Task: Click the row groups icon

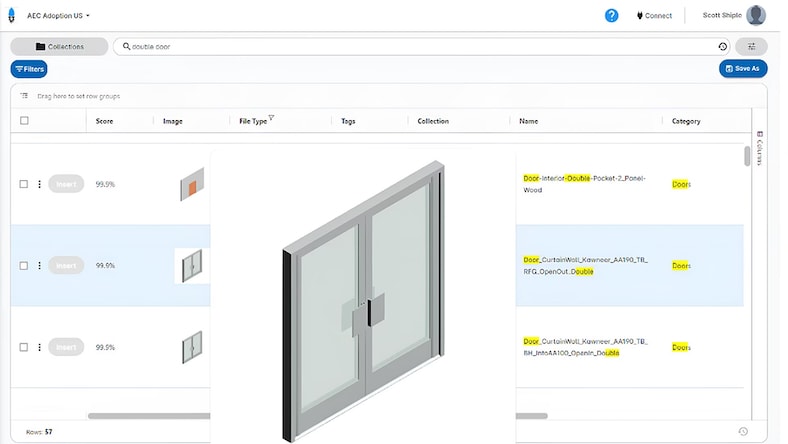Action: point(24,96)
